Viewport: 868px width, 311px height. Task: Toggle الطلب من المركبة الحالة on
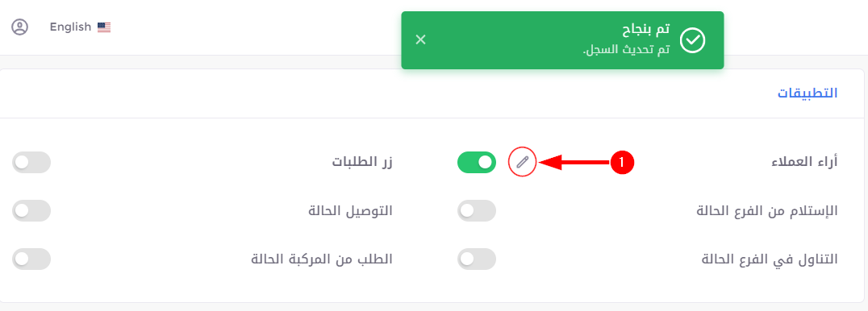pyautogui.click(x=31, y=259)
